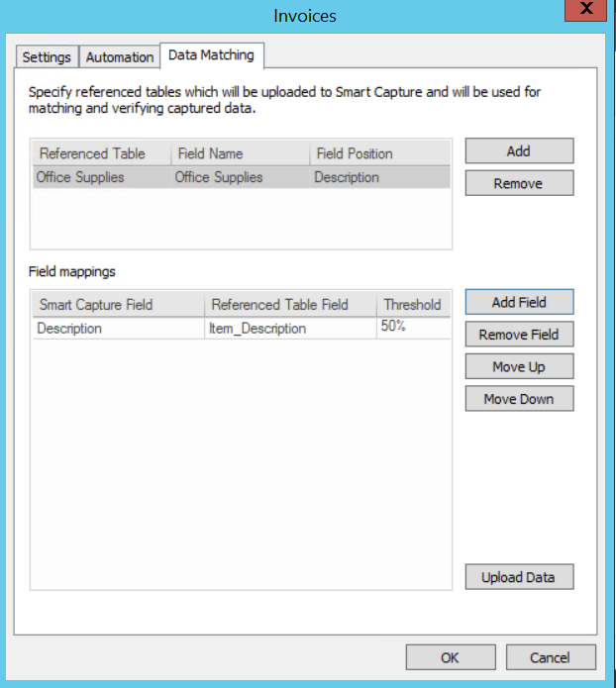
Task: Select the Data Matching tab
Action: click(212, 55)
